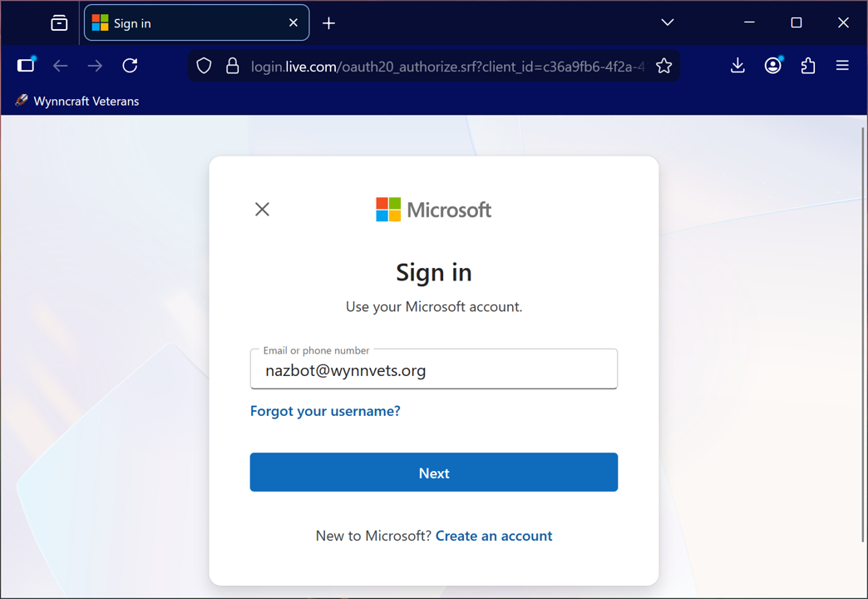Bookmark this page with the star icon
868x599 pixels.
click(663, 65)
